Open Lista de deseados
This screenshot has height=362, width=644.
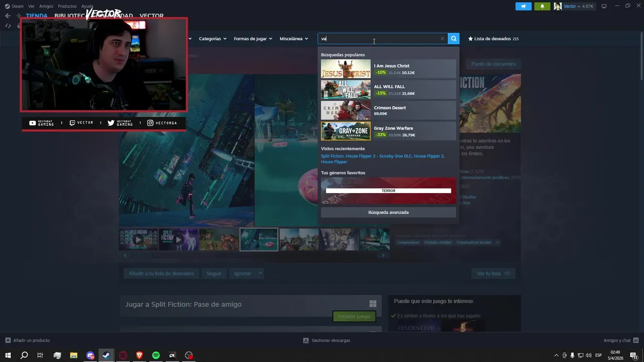click(493, 39)
